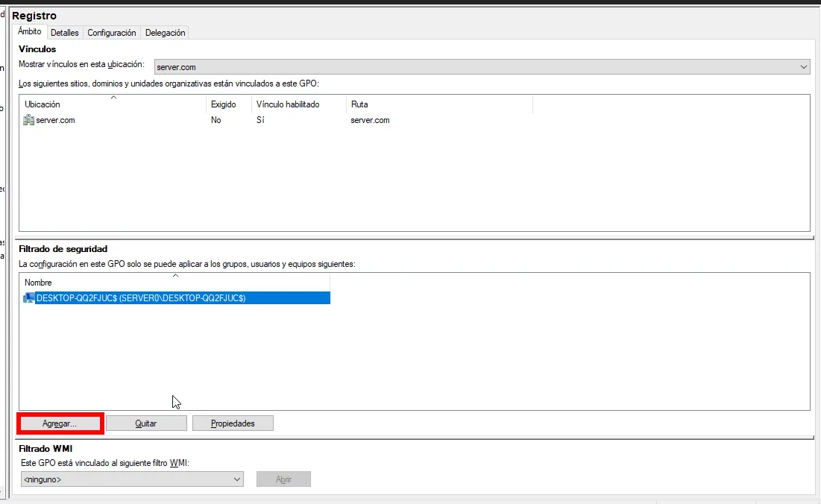Screen dimensions: 821x504
Task: Click the server.com path under Ruta
Action: 370,120
